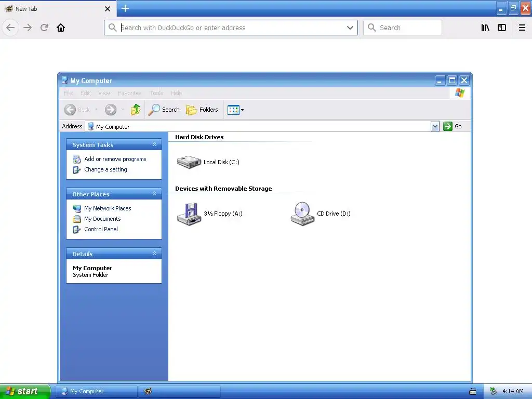Open Back button history arrow

coord(96,110)
